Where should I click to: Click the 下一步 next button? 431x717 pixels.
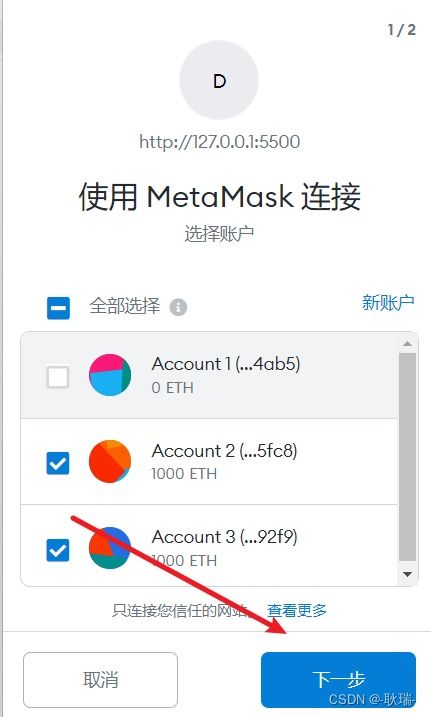click(338, 680)
